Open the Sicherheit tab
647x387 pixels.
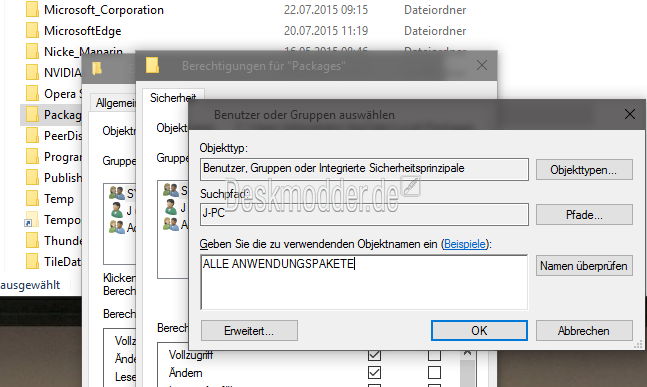click(173, 98)
